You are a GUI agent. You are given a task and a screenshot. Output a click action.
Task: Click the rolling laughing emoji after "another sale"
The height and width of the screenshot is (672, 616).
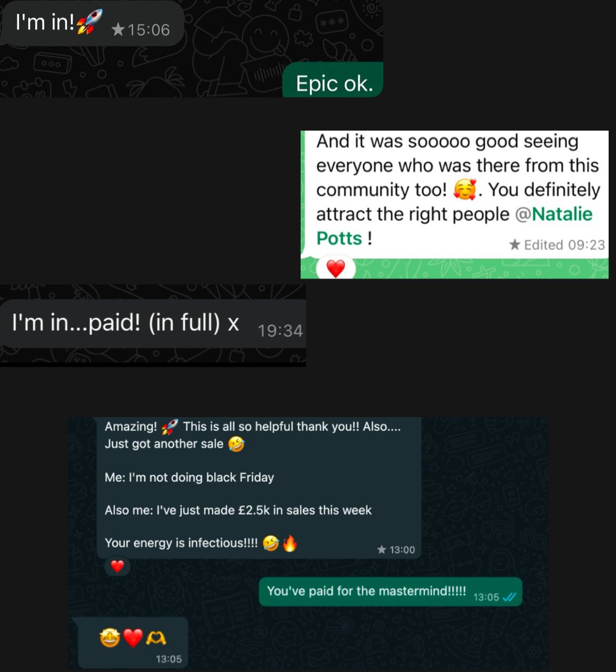236,444
